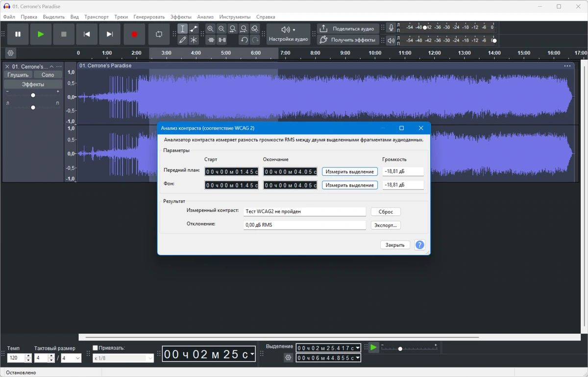Fit selection to width zoom icon

pyautogui.click(x=233, y=29)
